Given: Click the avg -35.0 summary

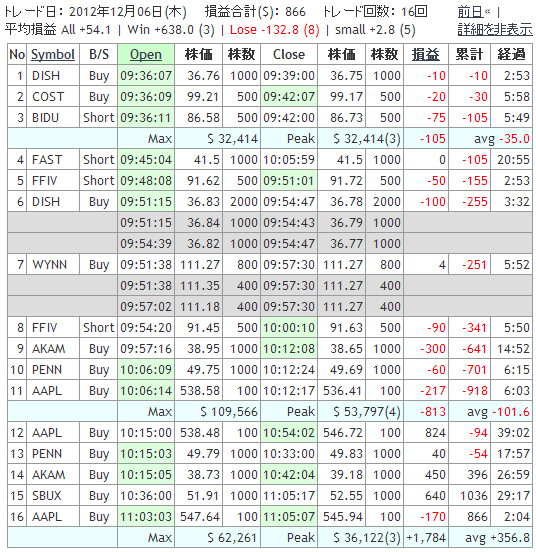Looking at the screenshot, I should tap(502, 139).
